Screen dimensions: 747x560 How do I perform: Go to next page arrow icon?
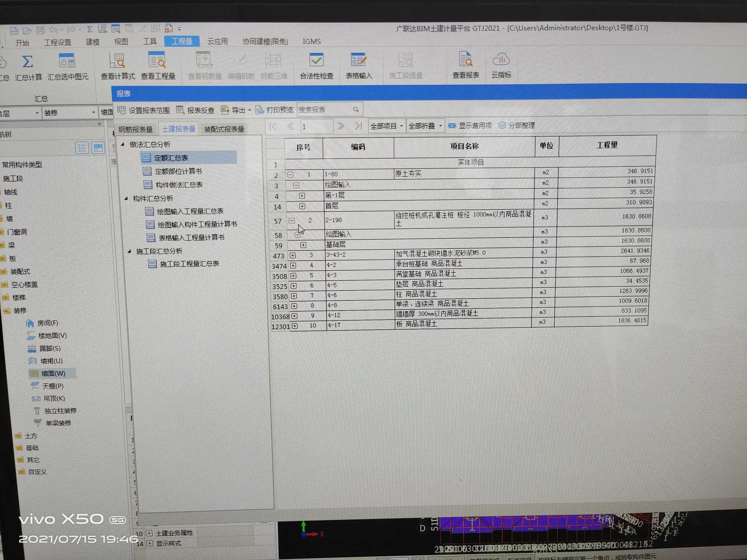pyautogui.click(x=341, y=126)
